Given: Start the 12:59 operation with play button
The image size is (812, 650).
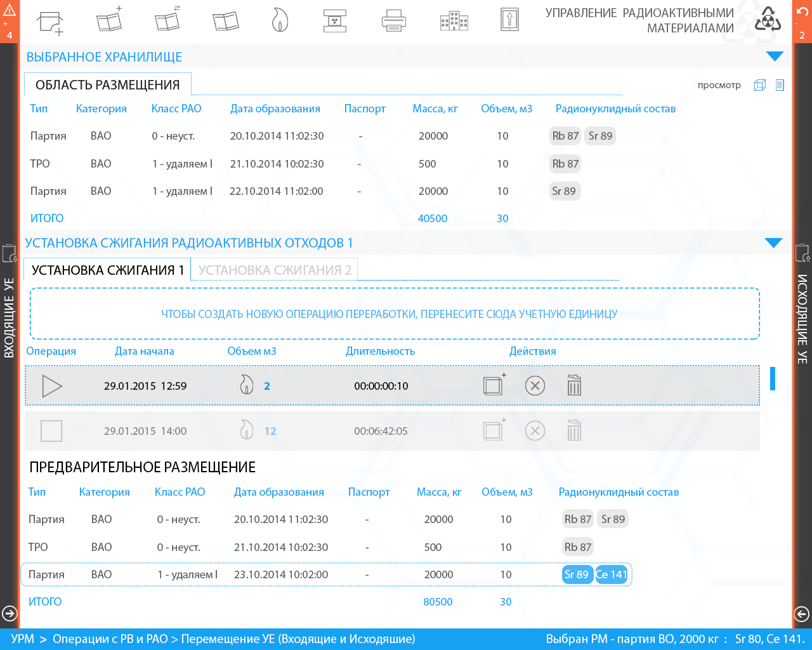Looking at the screenshot, I should point(51,386).
